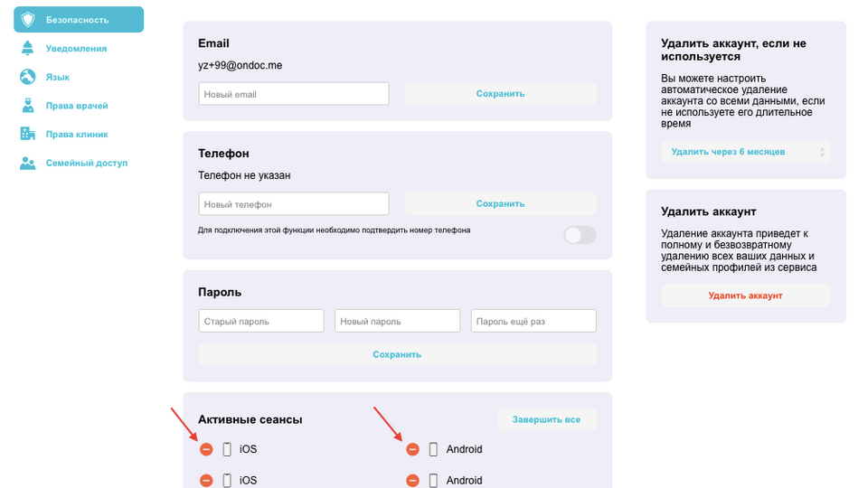Remove the first Android session via red minus
This screenshot has width=868, height=488.
pyautogui.click(x=412, y=449)
